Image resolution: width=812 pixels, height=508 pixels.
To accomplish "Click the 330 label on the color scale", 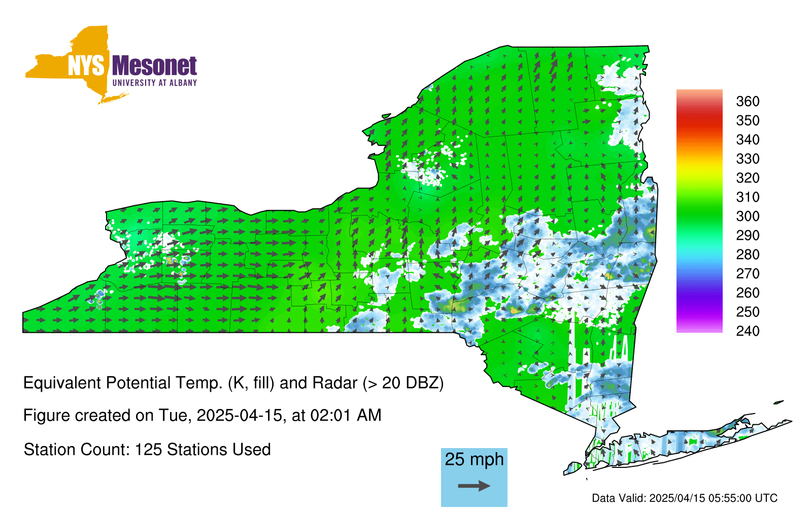I will click(748, 159).
